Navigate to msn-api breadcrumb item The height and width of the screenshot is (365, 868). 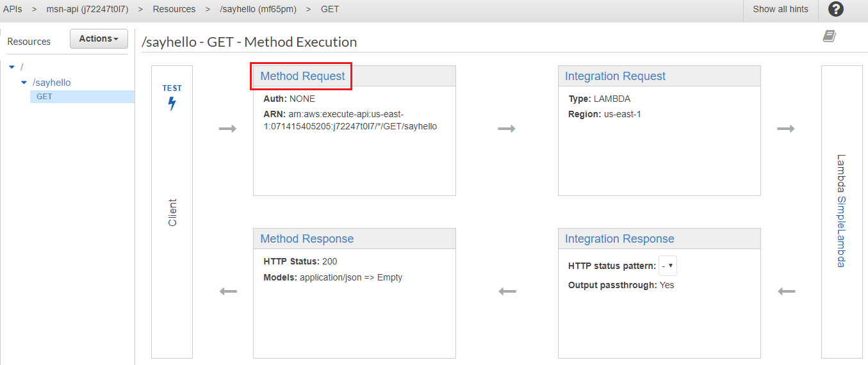pos(88,10)
